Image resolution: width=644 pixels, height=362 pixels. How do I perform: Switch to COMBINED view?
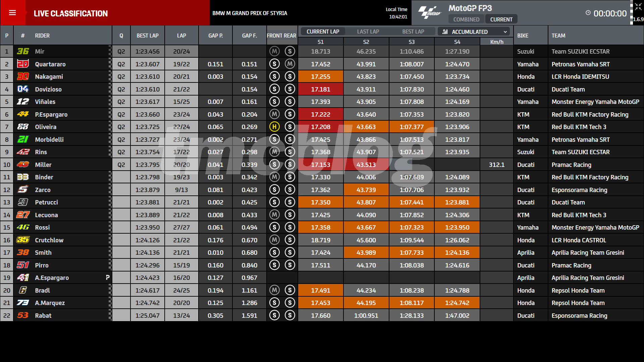point(466,19)
